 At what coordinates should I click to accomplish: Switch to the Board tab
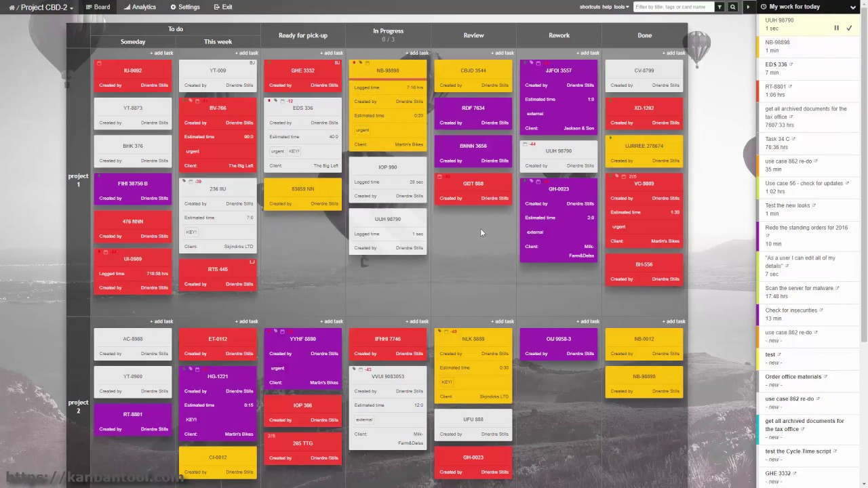pyautogui.click(x=97, y=7)
